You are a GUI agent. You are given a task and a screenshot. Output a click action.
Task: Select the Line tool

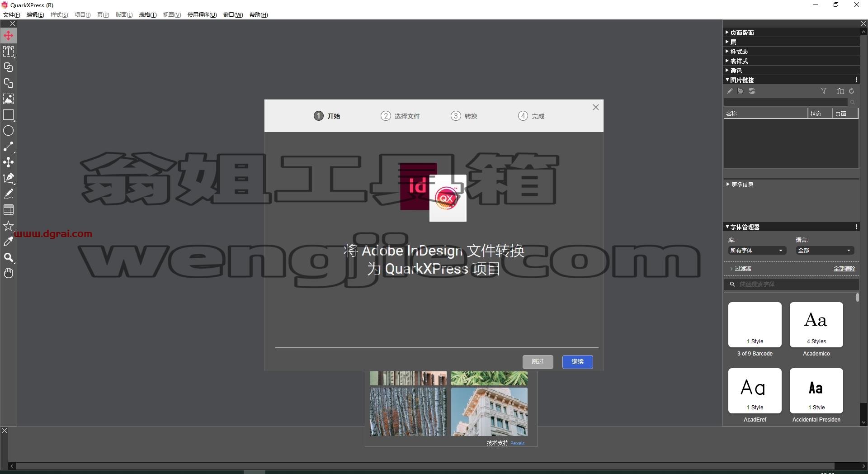[x=9, y=147]
